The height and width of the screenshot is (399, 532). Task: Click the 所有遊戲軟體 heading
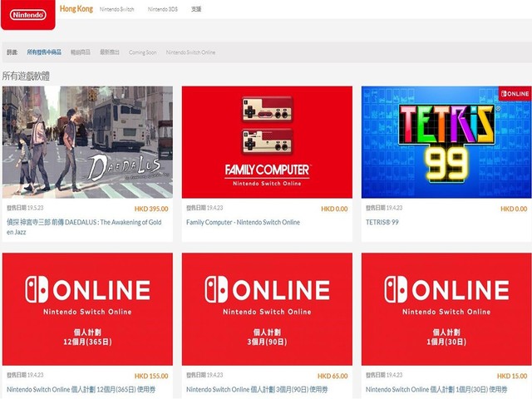[26, 76]
